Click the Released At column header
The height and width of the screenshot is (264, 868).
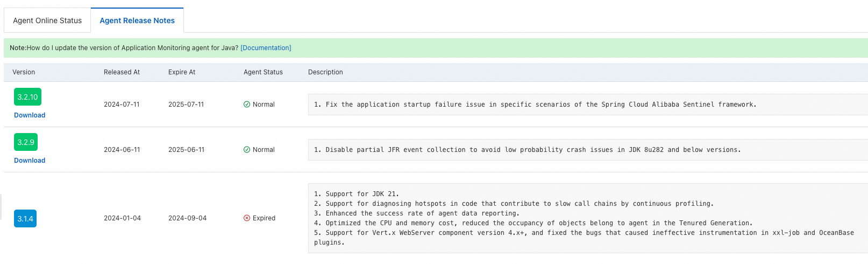pos(122,72)
